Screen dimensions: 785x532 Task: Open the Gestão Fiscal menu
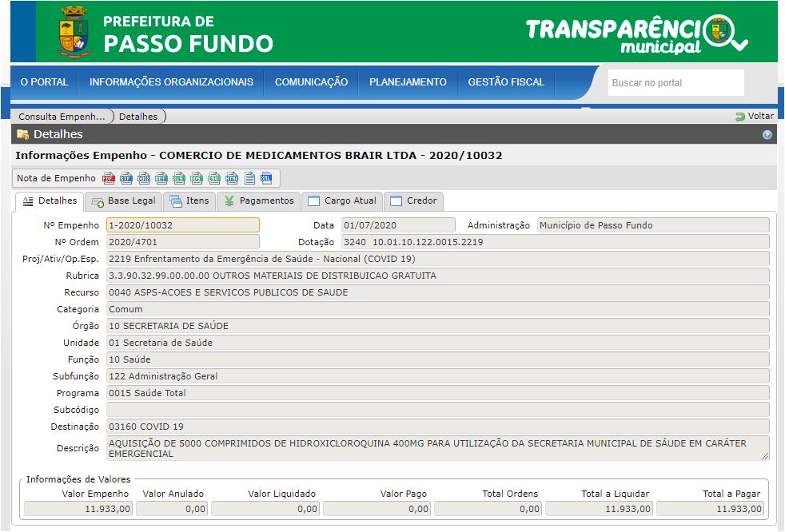[505, 82]
